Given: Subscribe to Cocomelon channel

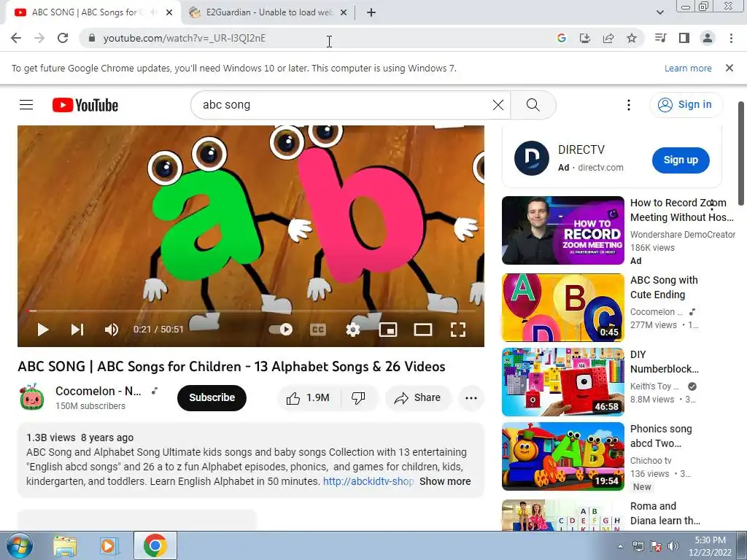Looking at the screenshot, I should coord(212,397).
